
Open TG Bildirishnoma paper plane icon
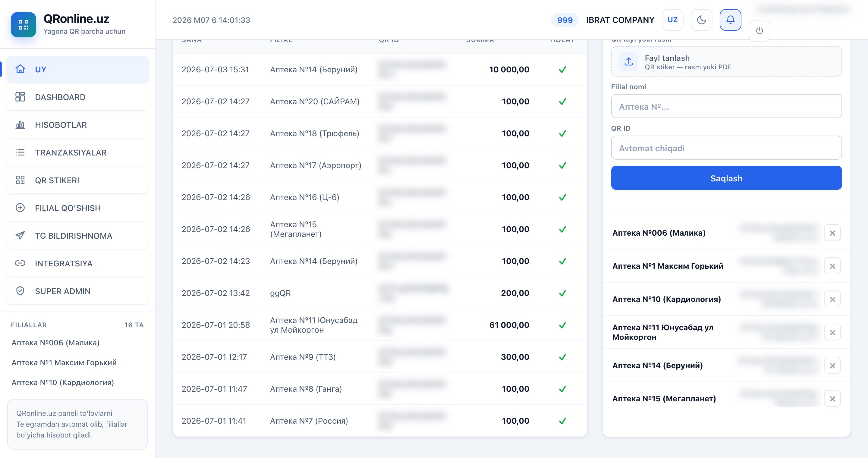(20, 235)
